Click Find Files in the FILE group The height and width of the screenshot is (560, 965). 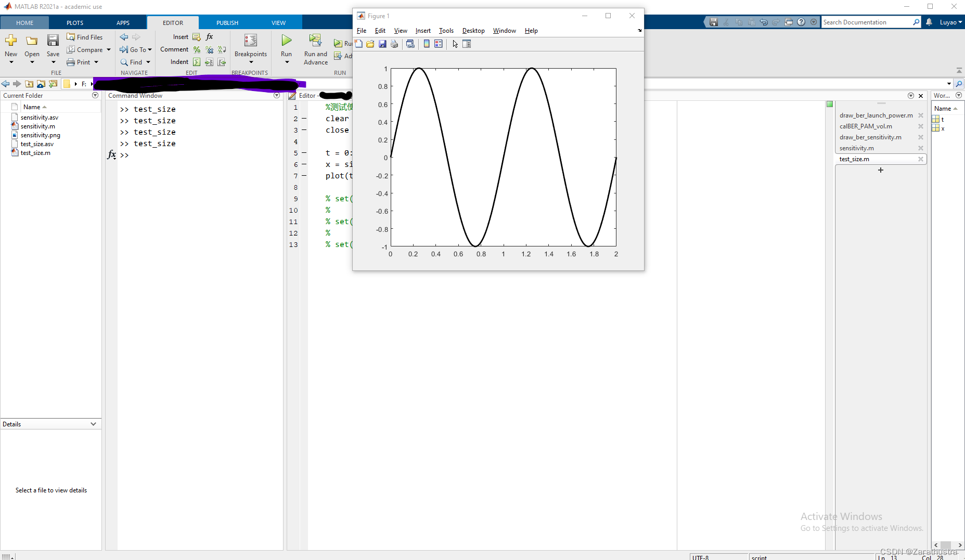click(84, 37)
